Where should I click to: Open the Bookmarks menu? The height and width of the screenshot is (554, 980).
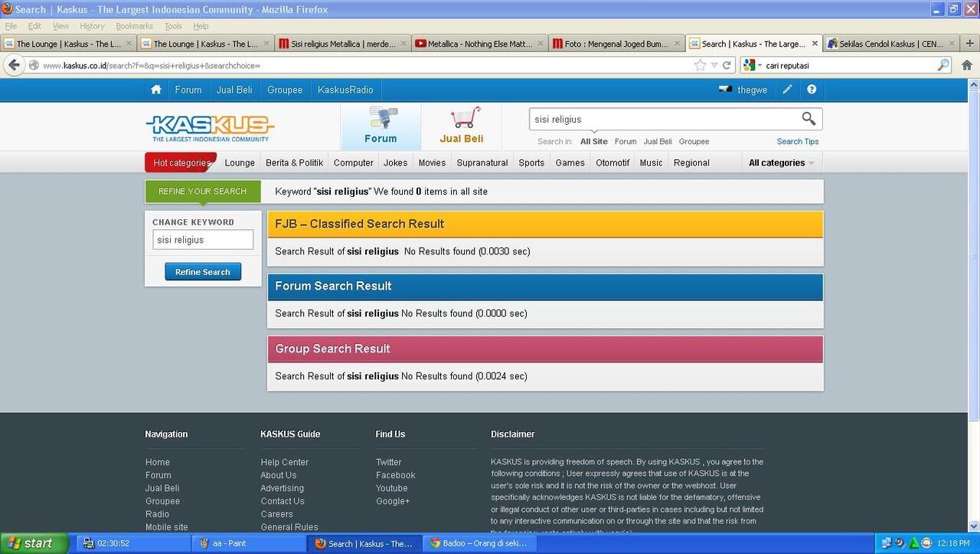coord(134,26)
